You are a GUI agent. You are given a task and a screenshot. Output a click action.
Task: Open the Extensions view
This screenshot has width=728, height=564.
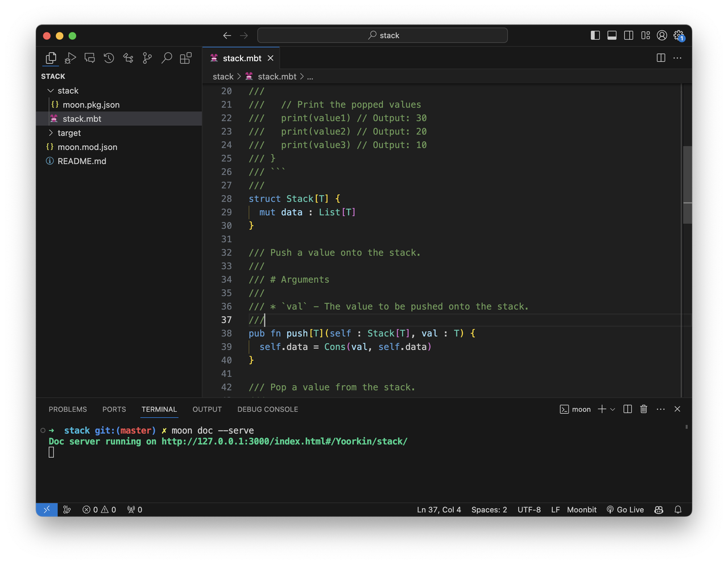[186, 58]
